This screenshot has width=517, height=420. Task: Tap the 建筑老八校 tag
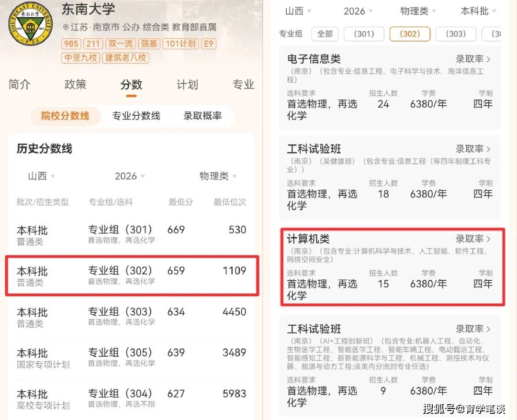125,58
